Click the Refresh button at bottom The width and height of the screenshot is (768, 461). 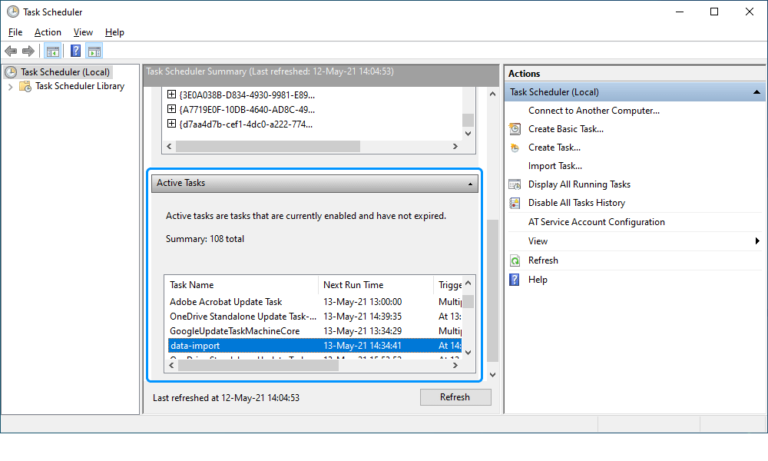point(456,397)
